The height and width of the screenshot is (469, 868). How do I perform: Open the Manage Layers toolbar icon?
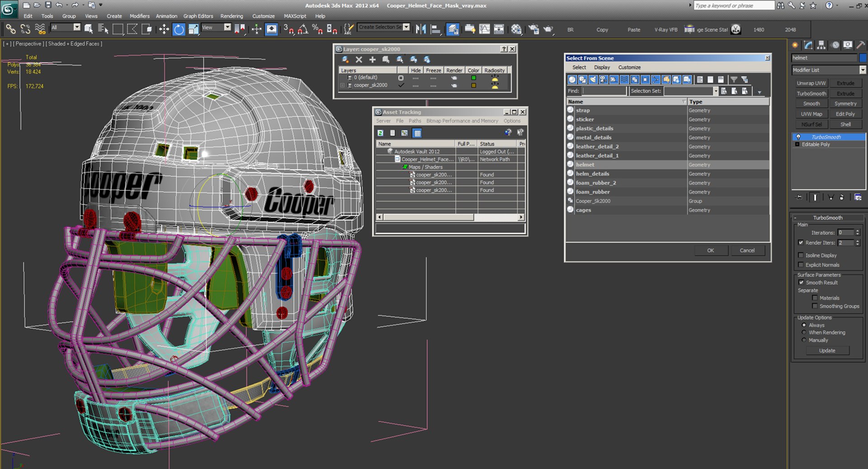pos(453,29)
